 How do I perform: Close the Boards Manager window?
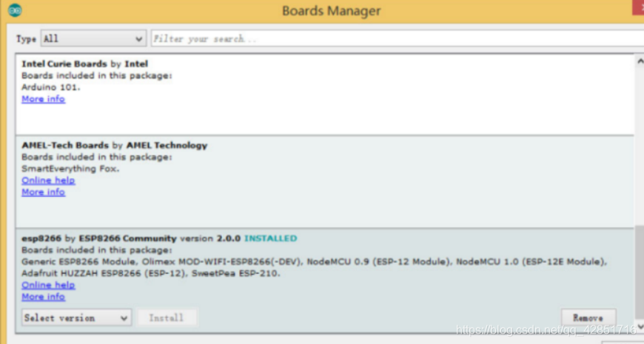click(638, 7)
